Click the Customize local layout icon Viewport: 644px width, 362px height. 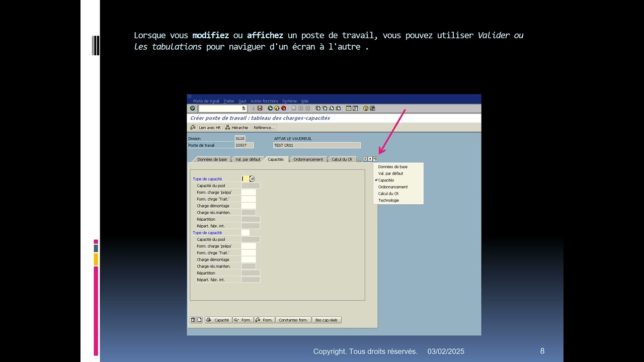[x=372, y=108]
